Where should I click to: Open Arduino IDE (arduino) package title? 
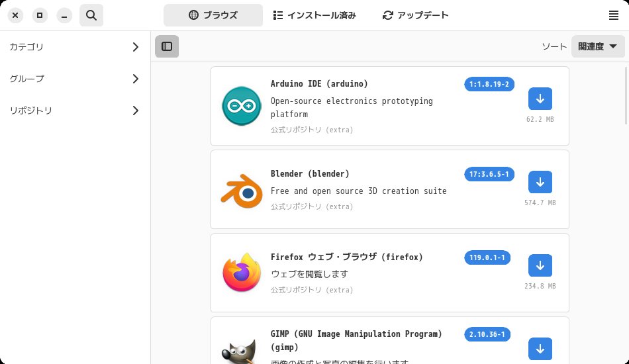click(x=319, y=84)
